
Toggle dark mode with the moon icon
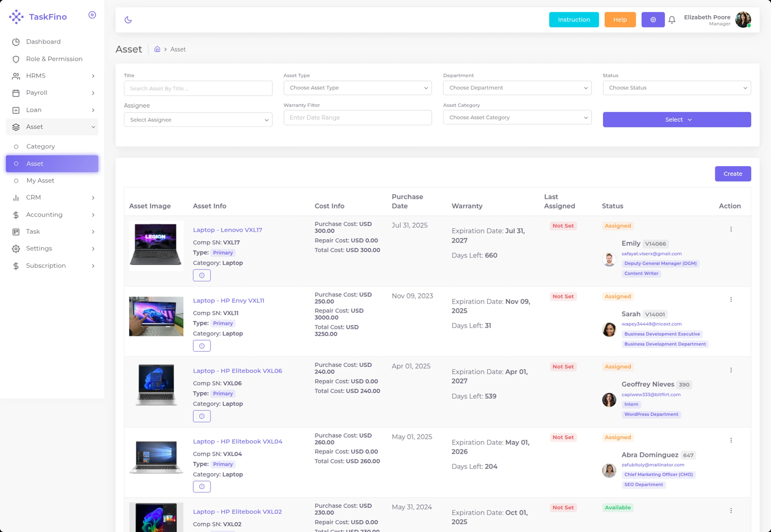click(x=128, y=20)
